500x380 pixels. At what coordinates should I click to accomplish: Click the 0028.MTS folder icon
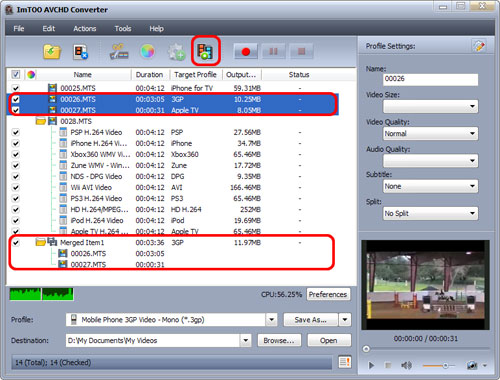(x=41, y=121)
